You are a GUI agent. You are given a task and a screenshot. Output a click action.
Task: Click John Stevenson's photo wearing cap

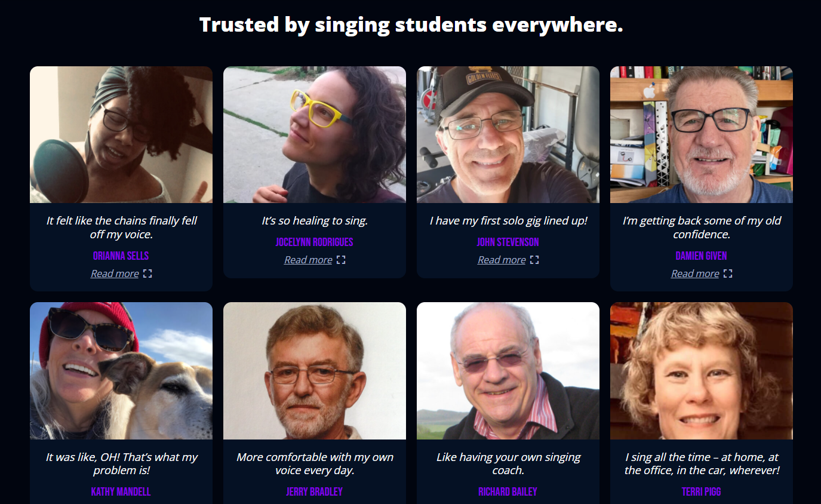(508, 134)
